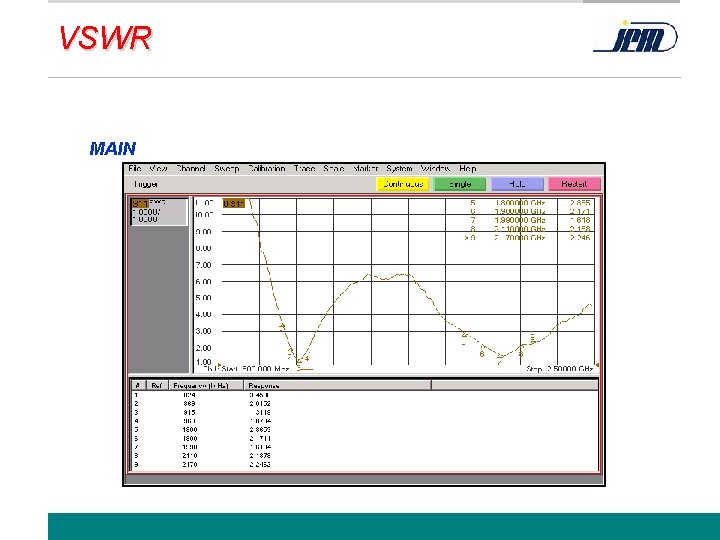Screen dimensions: 720x540
Task: Open the Window menu
Action: point(435,169)
